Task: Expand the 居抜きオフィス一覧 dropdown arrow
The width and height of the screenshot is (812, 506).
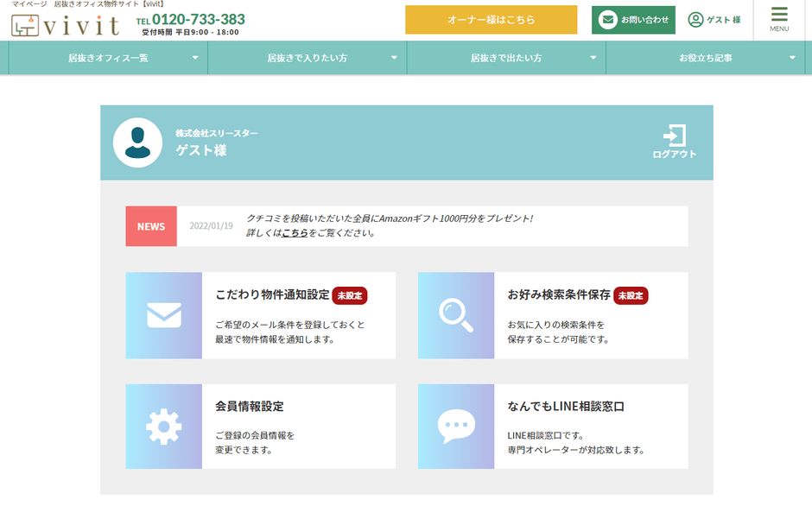Action: [x=195, y=58]
